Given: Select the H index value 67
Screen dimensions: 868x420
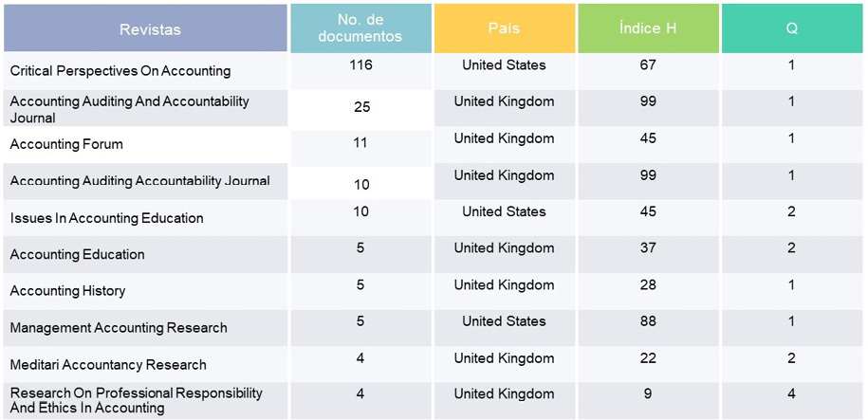Looking at the screenshot, I should pos(648,65).
